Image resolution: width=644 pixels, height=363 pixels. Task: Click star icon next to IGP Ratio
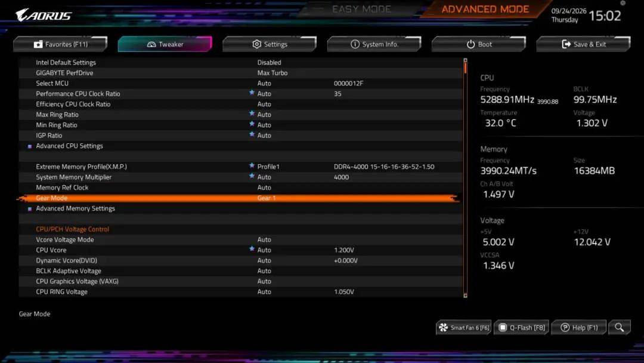[x=252, y=134]
